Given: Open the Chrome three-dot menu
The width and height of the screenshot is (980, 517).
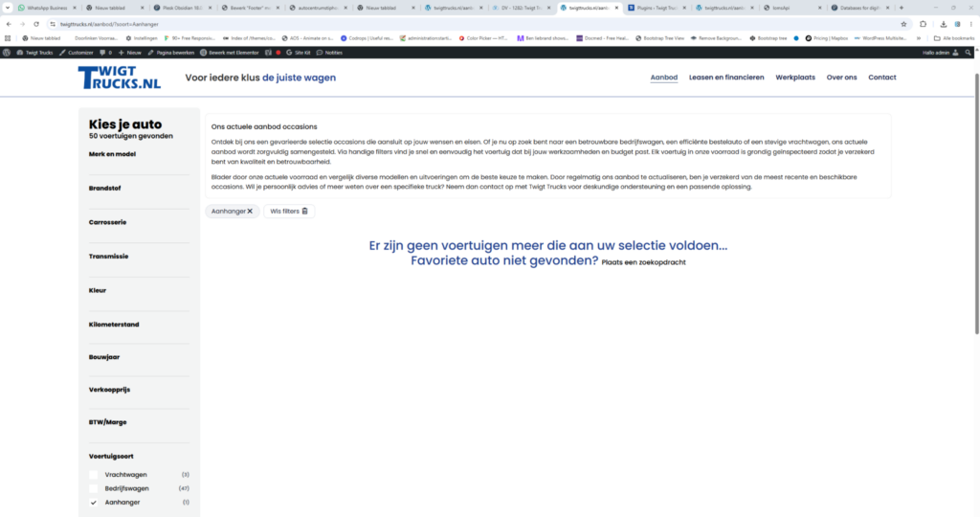Looking at the screenshot, I should (971, 24).
